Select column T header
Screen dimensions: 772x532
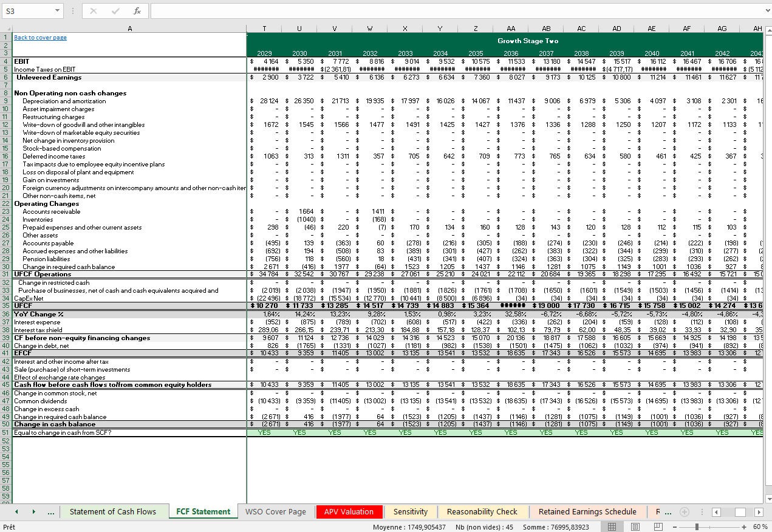[264, 29]
